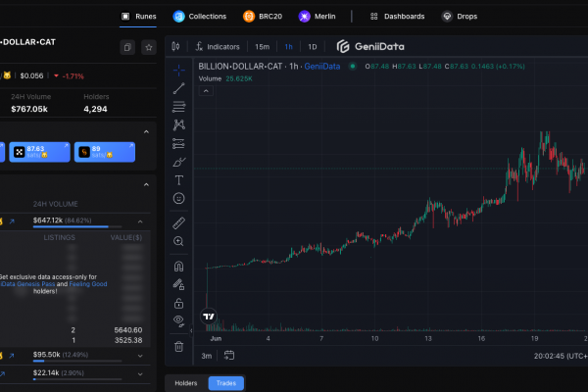Collapse the marketplace prices section
Image resolution: width=588 pixels, height=392 pixels.
(146, 132)
